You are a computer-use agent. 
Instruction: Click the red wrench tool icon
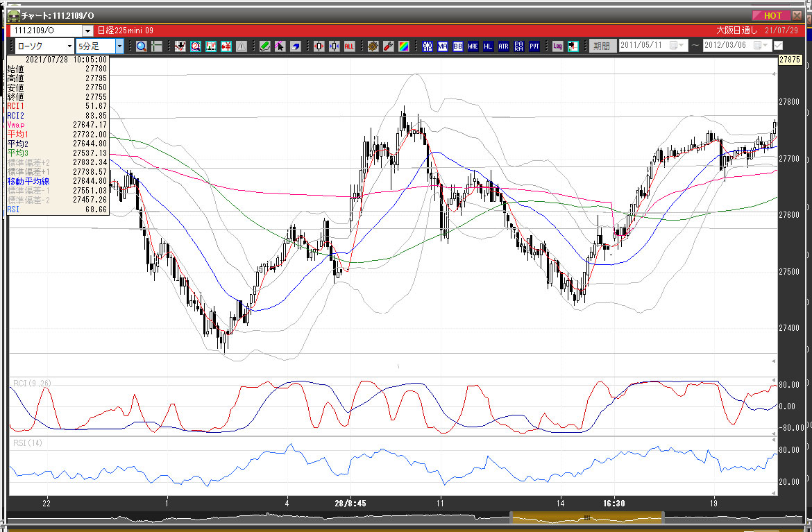coord(388,46)
